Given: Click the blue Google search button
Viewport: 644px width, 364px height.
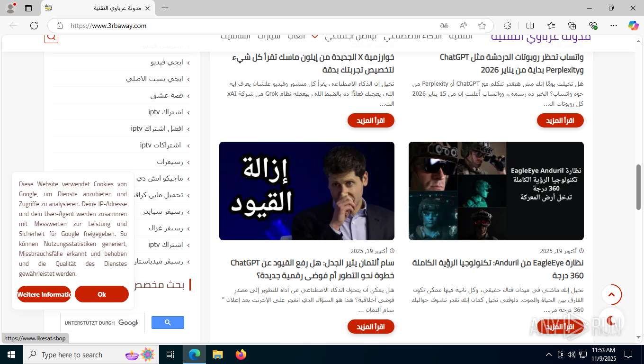Looking at the screenshot, I should (x=168, y=323).
